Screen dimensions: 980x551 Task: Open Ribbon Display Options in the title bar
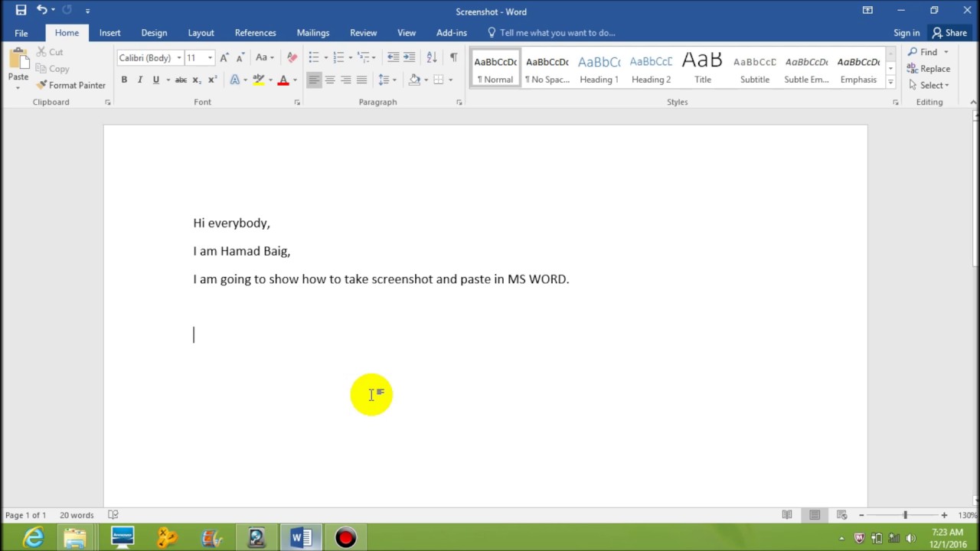[867, 11]
